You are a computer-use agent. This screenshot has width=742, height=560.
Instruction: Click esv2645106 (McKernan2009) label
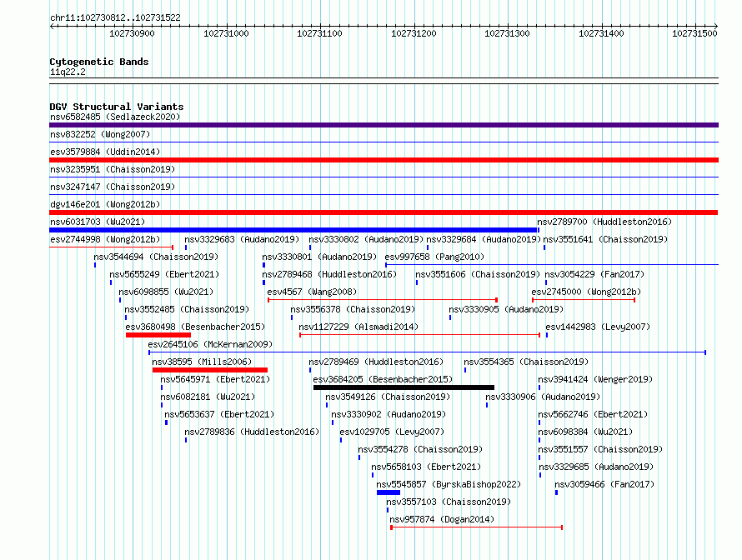(x=210, y=344)
